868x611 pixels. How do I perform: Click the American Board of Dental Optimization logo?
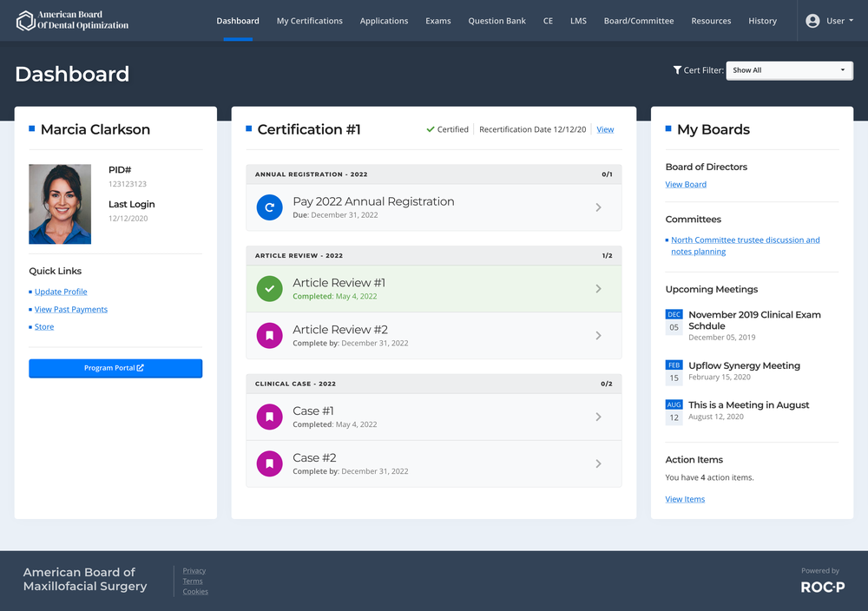click(x=72, y=20)
